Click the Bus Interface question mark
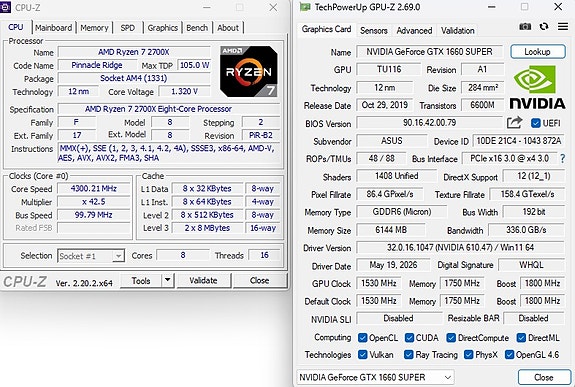Image resolution: width=575 pixels, height=387 pixels. [x=563, y=159]
